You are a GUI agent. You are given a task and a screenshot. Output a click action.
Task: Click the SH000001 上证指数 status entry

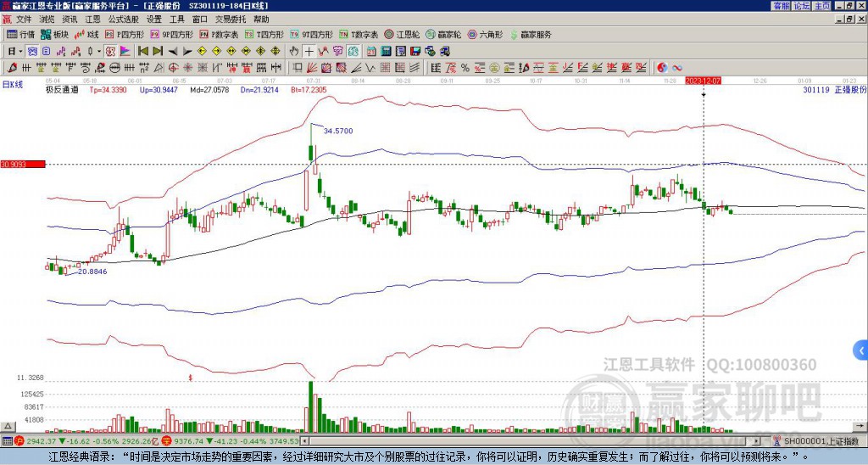(x=821, y=441)
